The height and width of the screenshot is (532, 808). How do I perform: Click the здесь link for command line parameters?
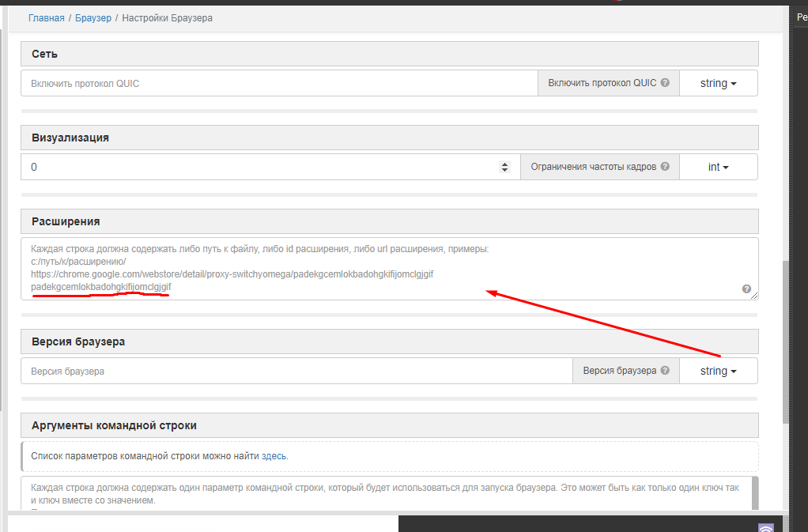(x=274, y=456)
